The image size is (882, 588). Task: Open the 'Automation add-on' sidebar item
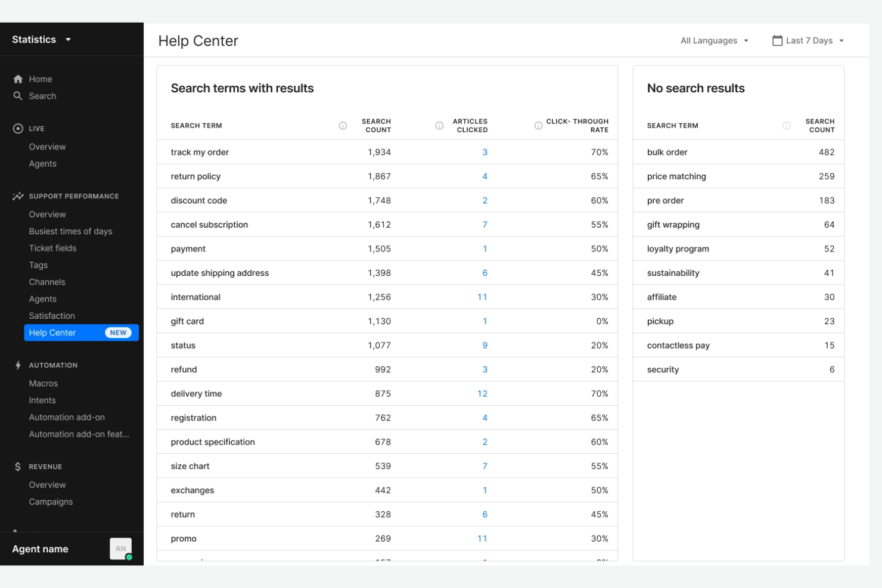(67, 418)
